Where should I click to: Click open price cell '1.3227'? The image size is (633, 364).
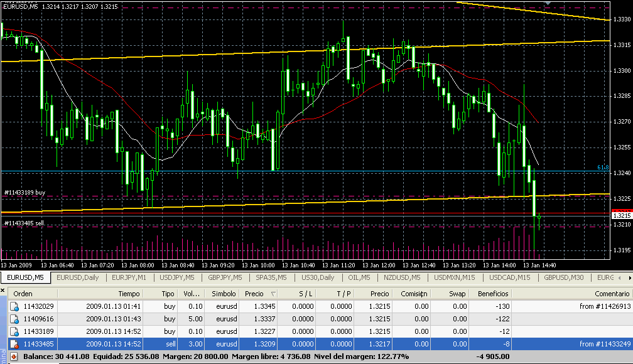coord(265,332)
